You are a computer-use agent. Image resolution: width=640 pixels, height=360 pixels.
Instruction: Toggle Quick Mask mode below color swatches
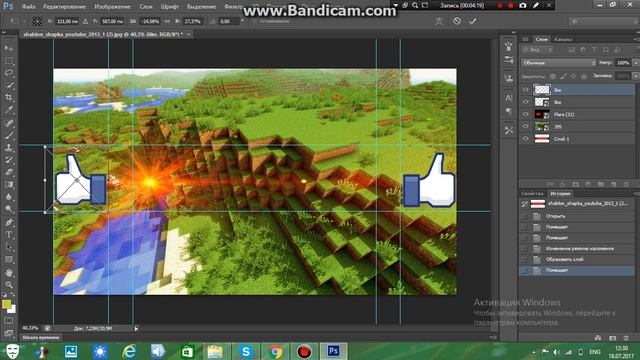(x=9, y=321)
